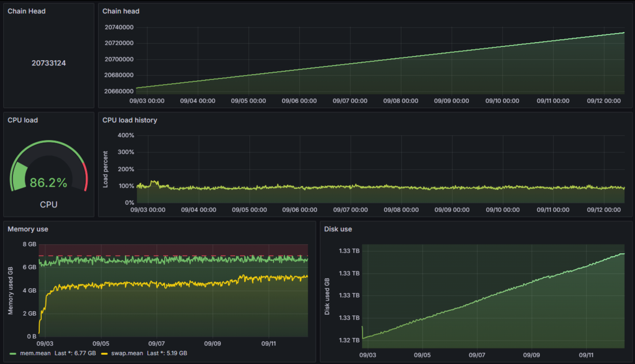Open the CPU load history panel menu
Viewport: 635px width, 364px height.
(130, 120)
